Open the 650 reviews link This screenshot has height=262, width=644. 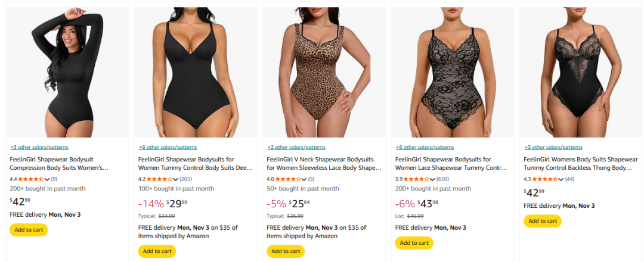(443, 179)
